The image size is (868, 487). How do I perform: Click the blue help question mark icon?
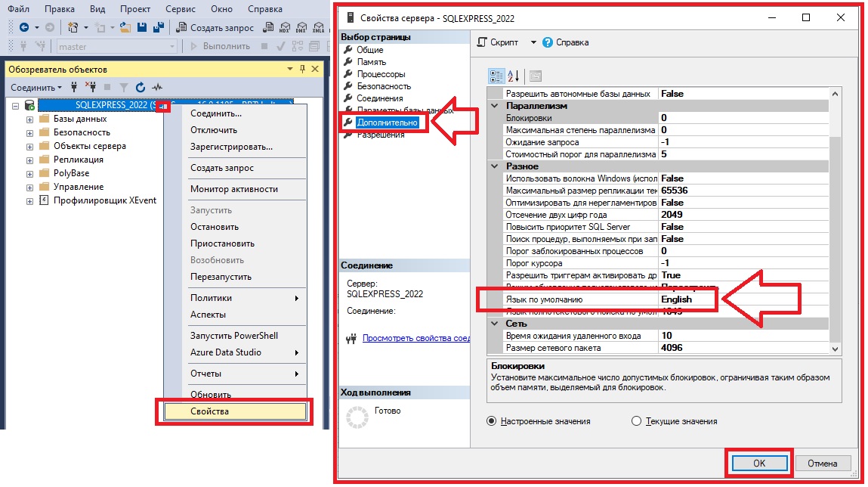[547, 42]
